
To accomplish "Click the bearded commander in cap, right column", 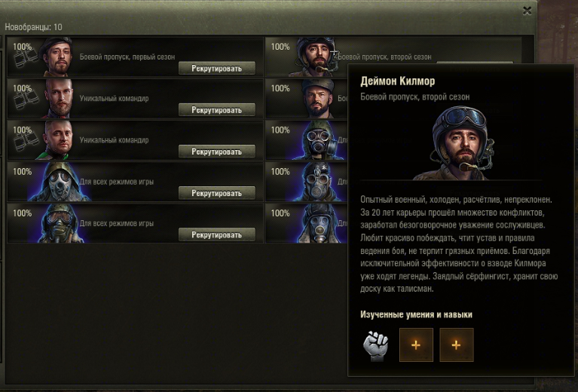I will pyautogui.click(x=318, y=99).
